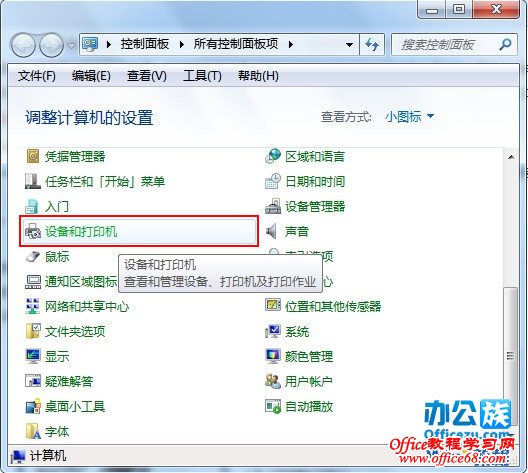Screen dimensions: 528x473
Task: Click the AutoPlay icon
Action: pyautogui.click(x=273, y=406)
